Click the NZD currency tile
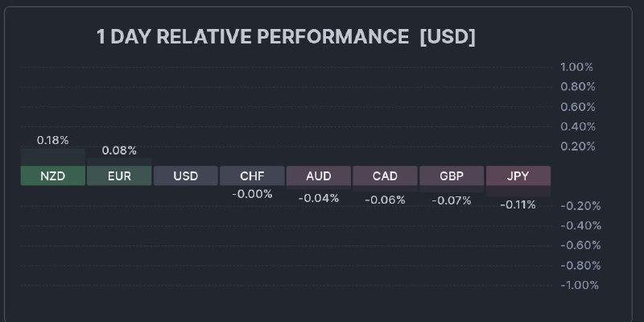The width and height of the screenshot is (644, 322). (x=53, y=175)
